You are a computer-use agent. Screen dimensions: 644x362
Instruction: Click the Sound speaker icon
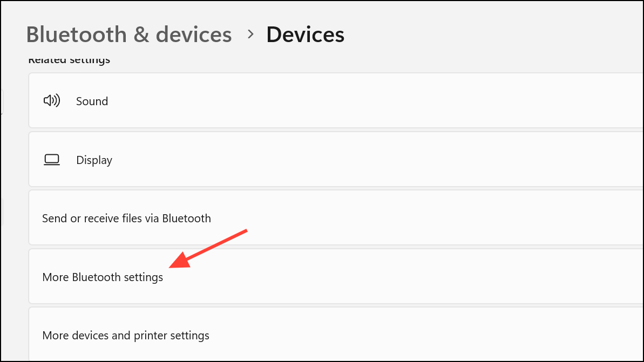52,100
